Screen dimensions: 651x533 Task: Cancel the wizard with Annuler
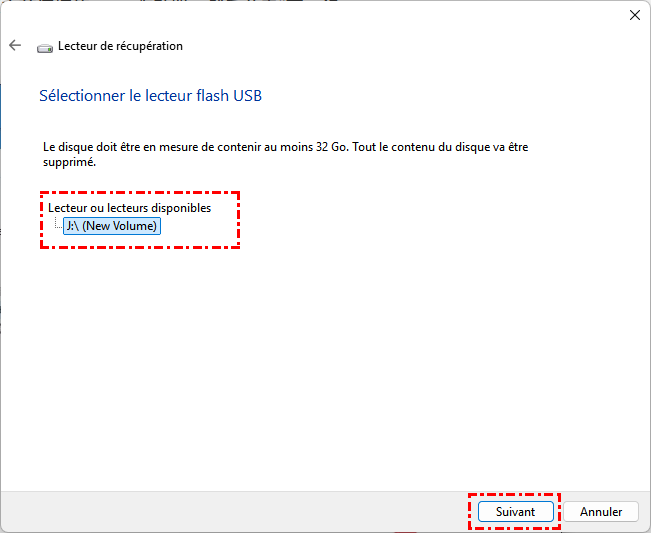(601, 511)
